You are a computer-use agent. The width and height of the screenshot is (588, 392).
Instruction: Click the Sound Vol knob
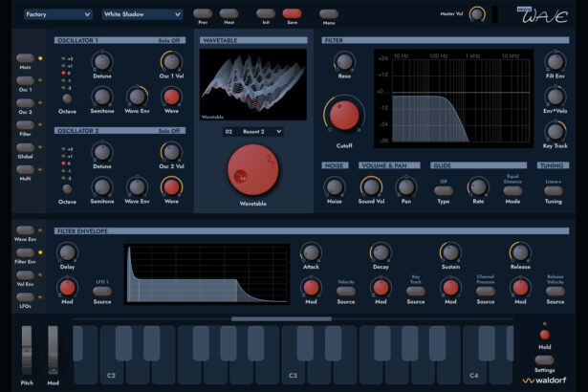tap(371, 186)
